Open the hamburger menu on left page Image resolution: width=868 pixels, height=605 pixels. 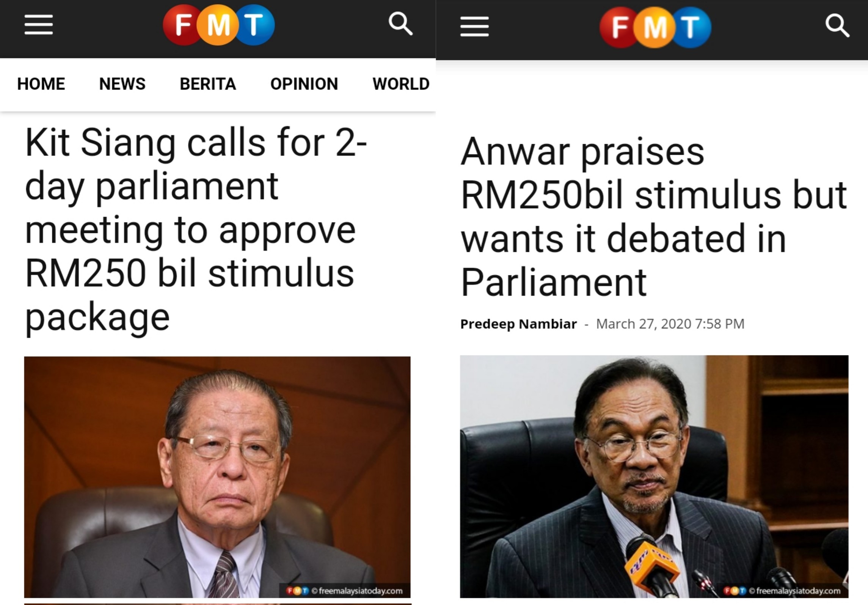click(39, 25)
